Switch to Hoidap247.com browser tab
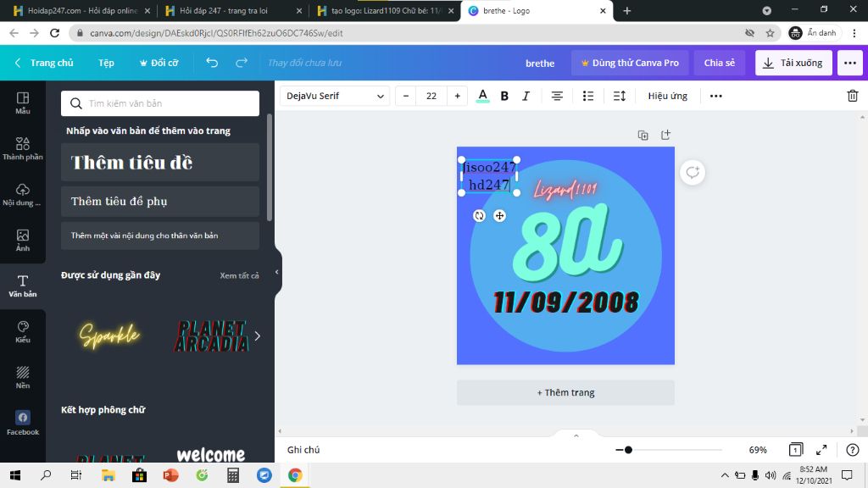 pos(82,10)
